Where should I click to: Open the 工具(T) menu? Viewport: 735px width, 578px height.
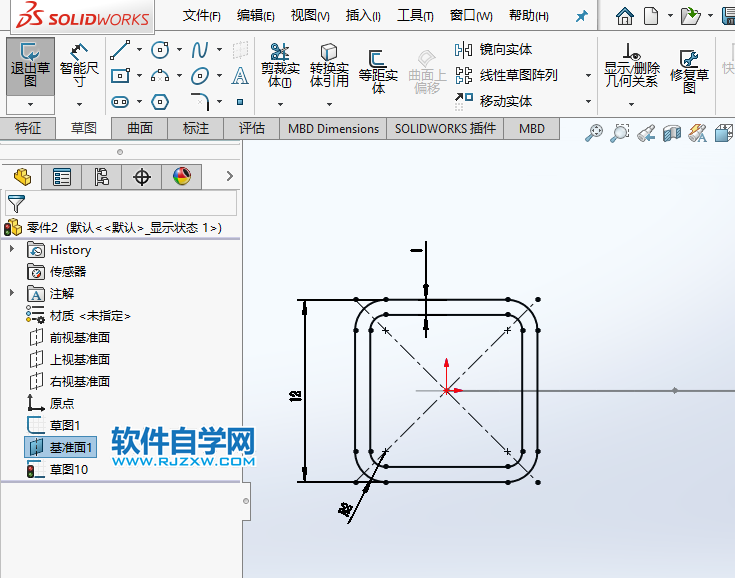[415, 16]
